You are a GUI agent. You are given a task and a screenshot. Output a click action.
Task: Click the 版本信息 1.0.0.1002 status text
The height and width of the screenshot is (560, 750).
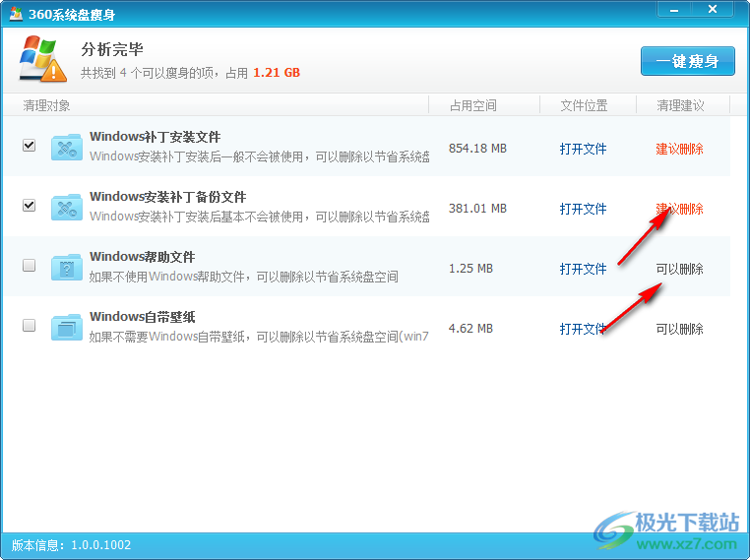point(71,545)
